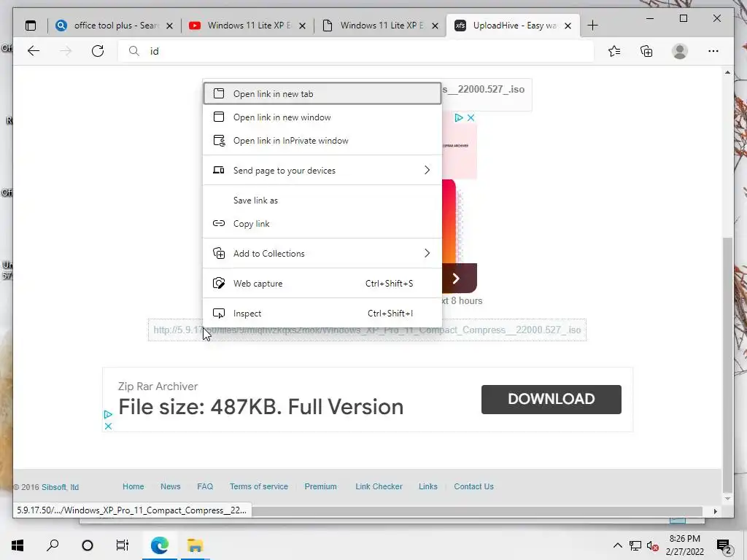The image size is (747, 560).
Task: Click the direct ISO download URL link
Action: coord(367,330)
